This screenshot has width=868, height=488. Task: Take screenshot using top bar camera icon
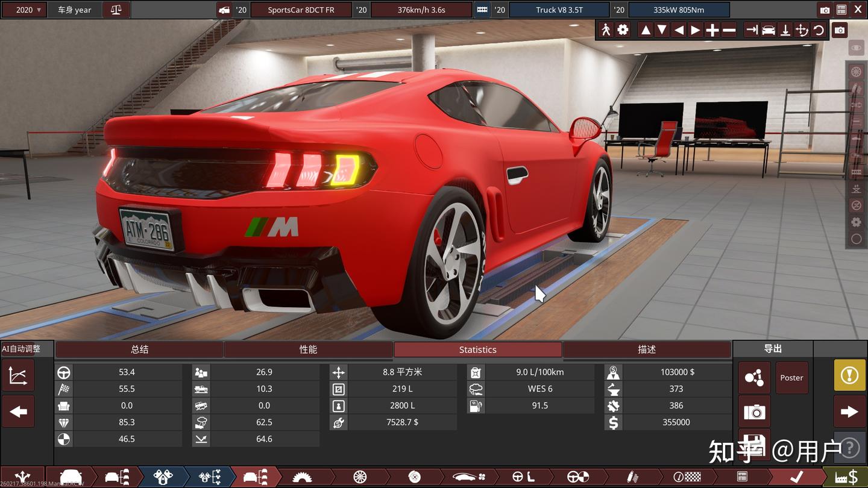(825, 10)
